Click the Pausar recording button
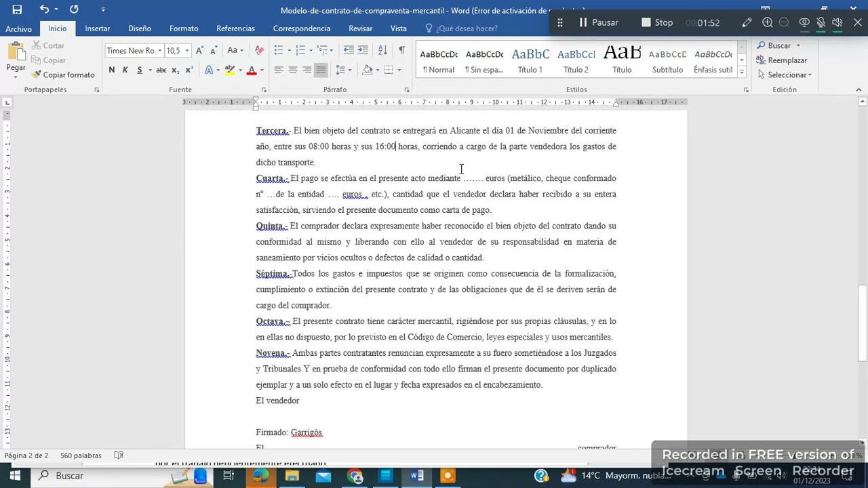The image size is (868, 488). point(598,22)
